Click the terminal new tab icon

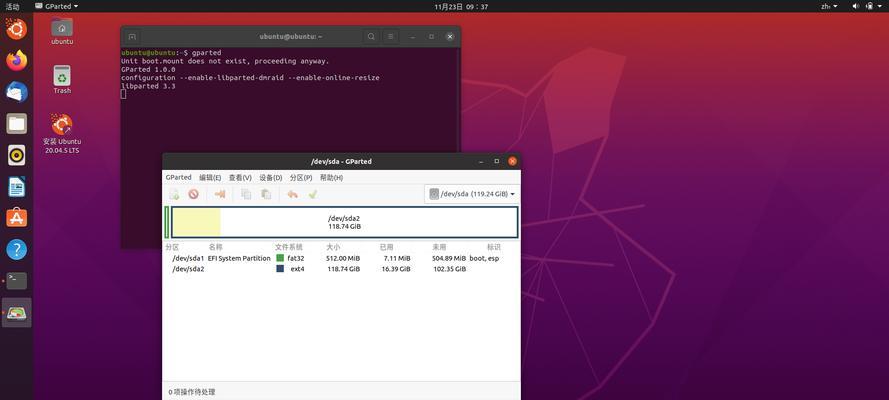(132, 36)
